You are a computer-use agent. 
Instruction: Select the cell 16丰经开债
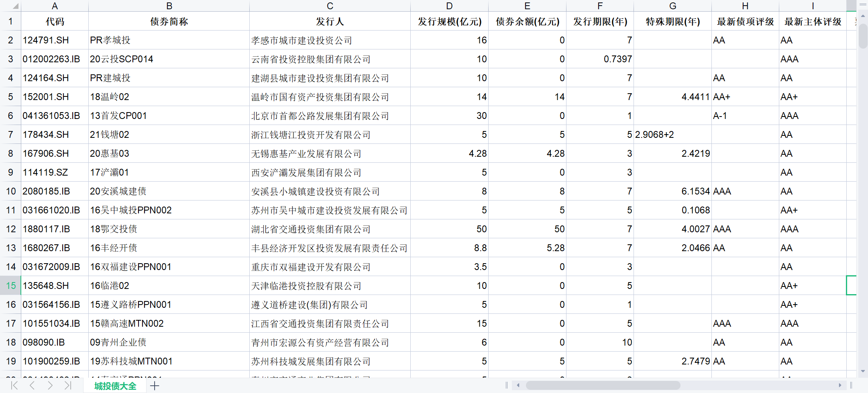click(169, 248)
